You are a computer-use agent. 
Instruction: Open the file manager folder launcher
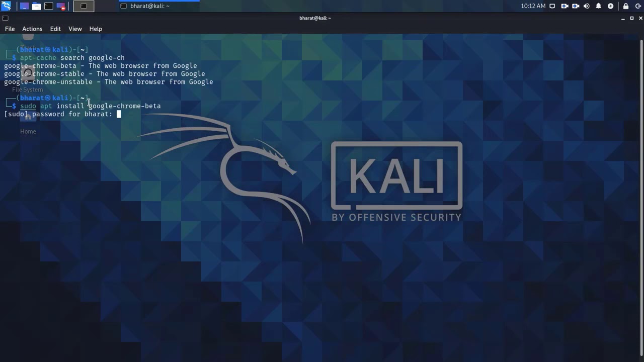(36, 6)
